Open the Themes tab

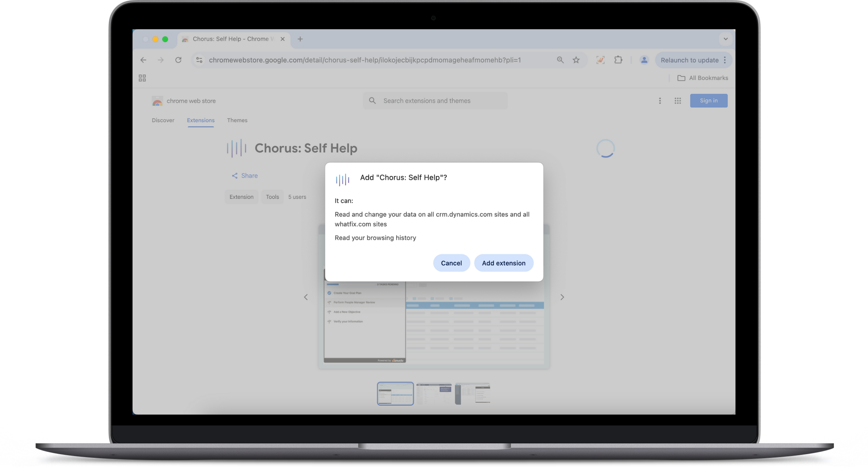tap(237, 120)
